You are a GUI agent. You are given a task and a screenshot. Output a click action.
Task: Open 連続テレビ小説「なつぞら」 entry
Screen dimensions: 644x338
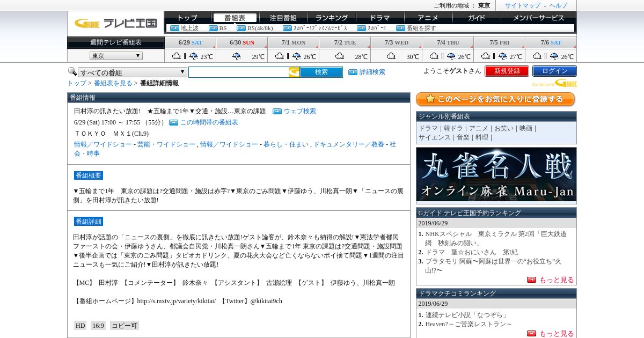pos(466,315)
